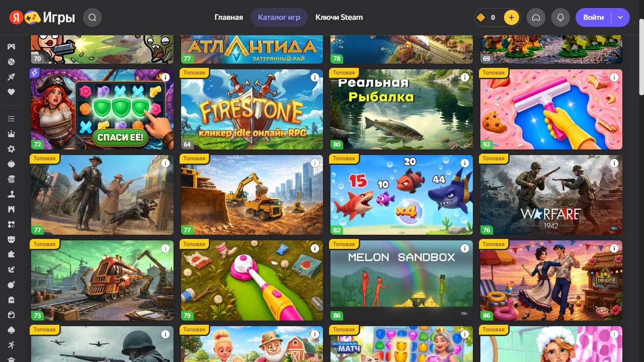Open the percent discounts sidebar icon
Screen dimensions: 644x362
coord(11,62)
